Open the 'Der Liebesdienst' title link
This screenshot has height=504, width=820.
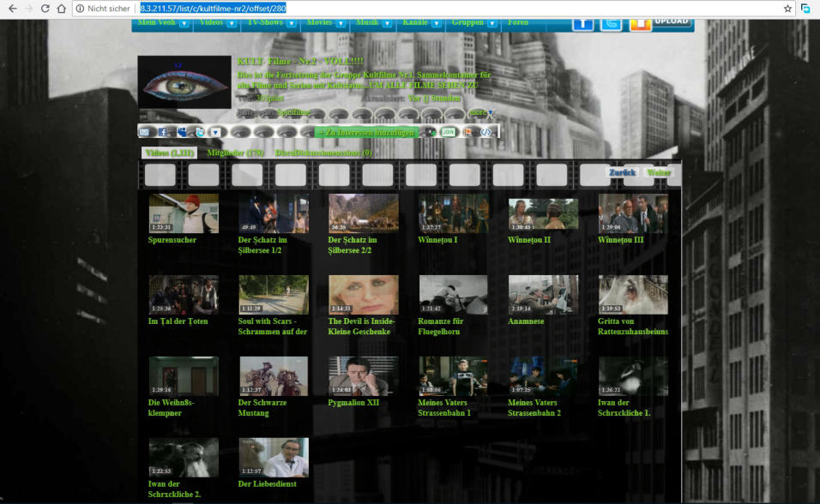point(268,484)
